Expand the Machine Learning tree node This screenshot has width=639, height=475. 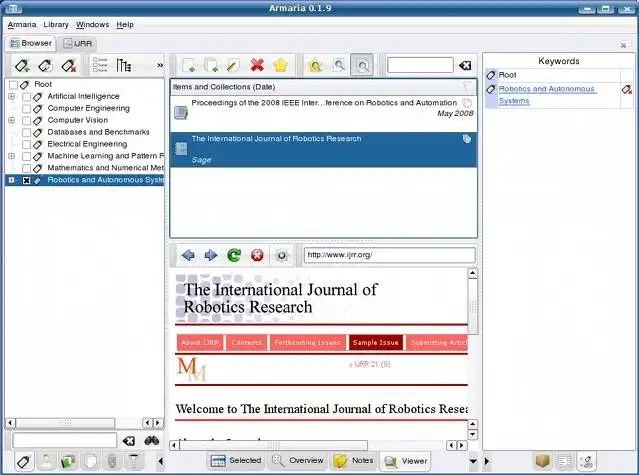11,156
